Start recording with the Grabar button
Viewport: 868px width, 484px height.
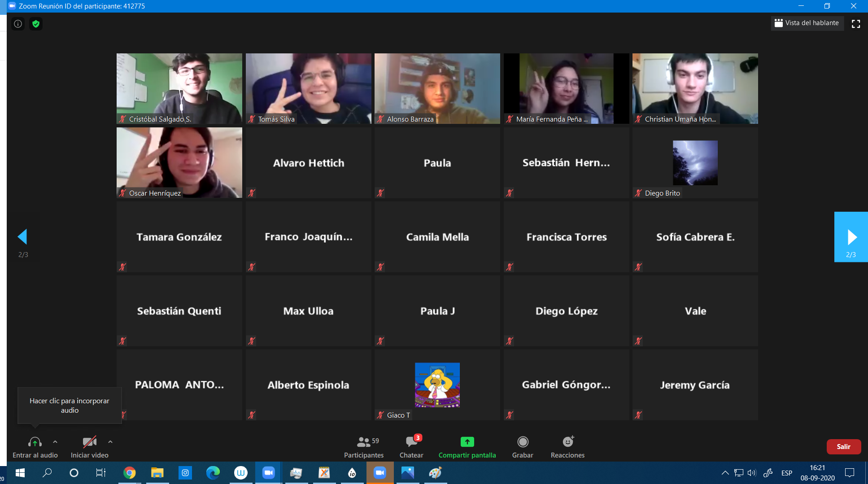(x=523, y=447)
